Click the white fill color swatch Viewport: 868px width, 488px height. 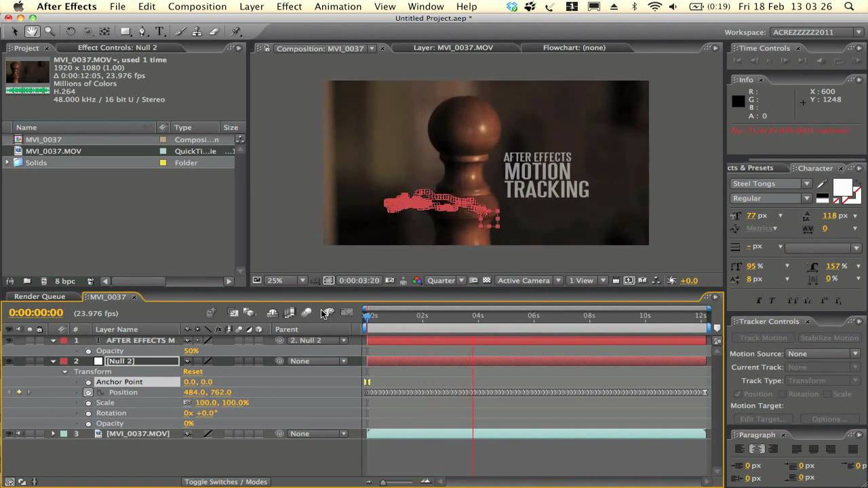[x=842, y=187]
